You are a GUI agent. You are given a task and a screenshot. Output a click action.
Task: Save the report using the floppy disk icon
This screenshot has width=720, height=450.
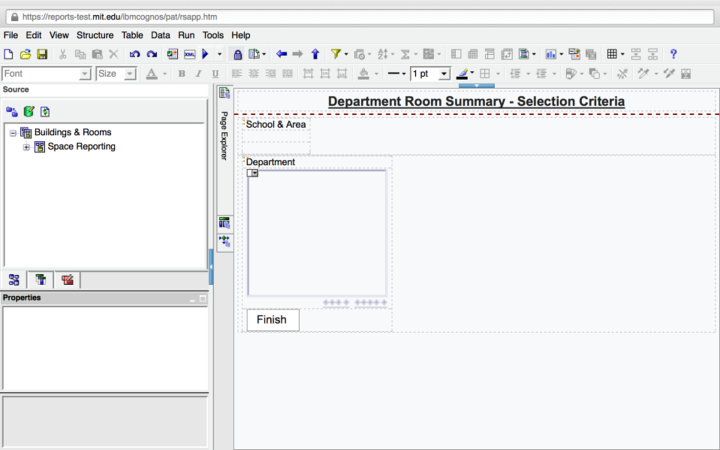(41, 54)
